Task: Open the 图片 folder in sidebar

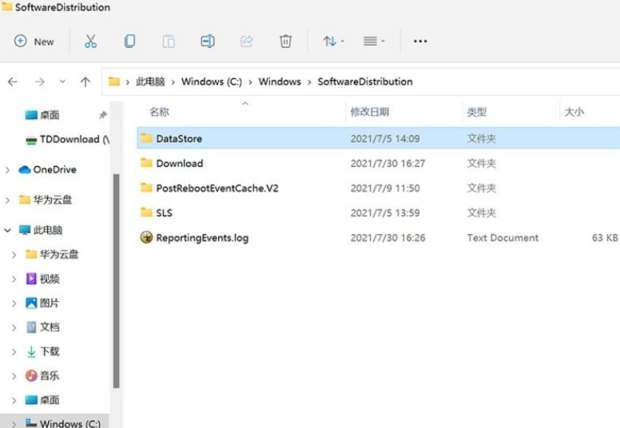Action: pyautogui.click(x=42, y=303)
